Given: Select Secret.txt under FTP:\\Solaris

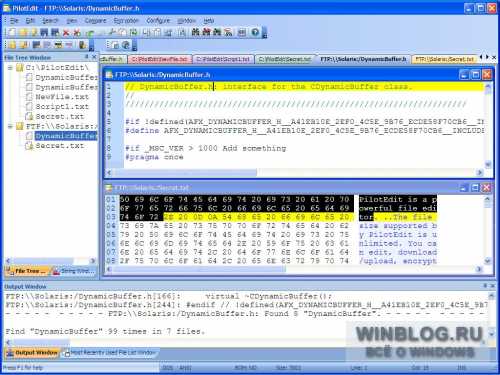Looking at the screenshot, I should pos(60,146).
